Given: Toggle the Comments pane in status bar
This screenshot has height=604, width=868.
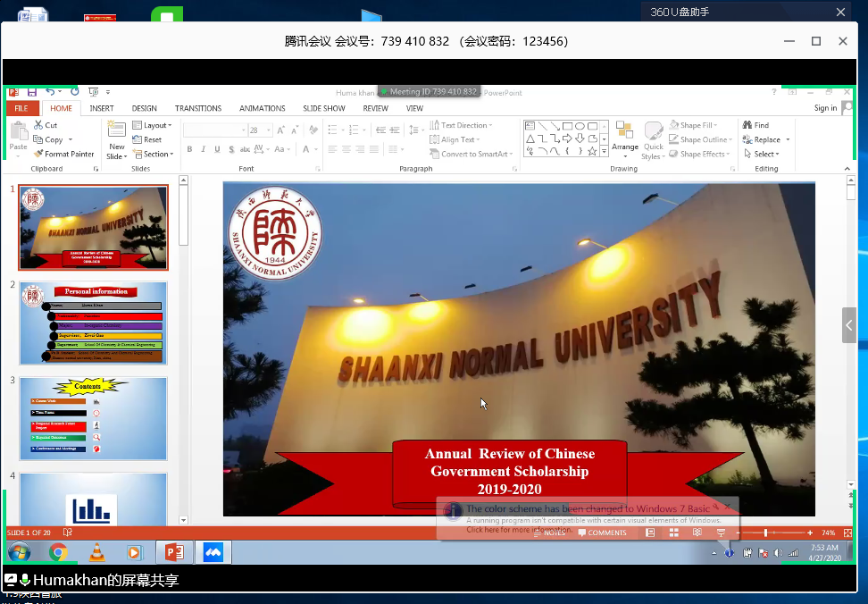Looking at the screenshot, I should point(602,533).
